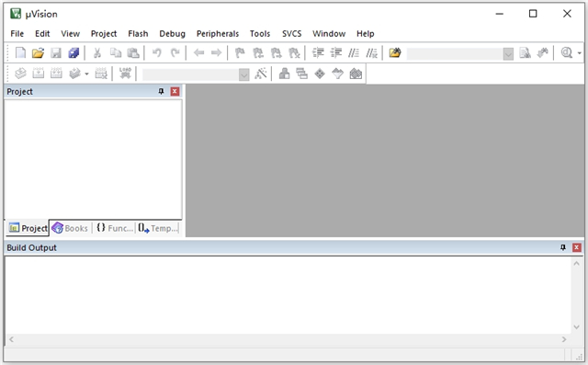Screen dimensions: 588x365
Task: Switch to the Func... tab
Action: (114, 228)
